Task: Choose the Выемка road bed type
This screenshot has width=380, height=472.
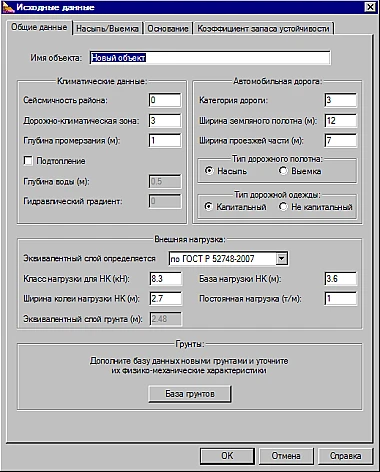Action: click(283, 171)
